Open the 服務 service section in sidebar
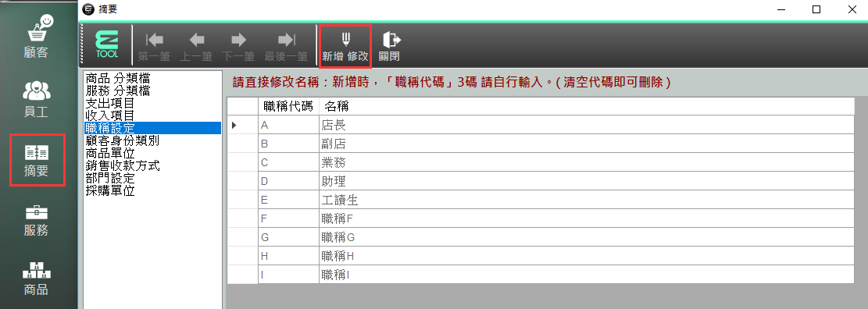868x309 pixels. [x=36, y=221]
